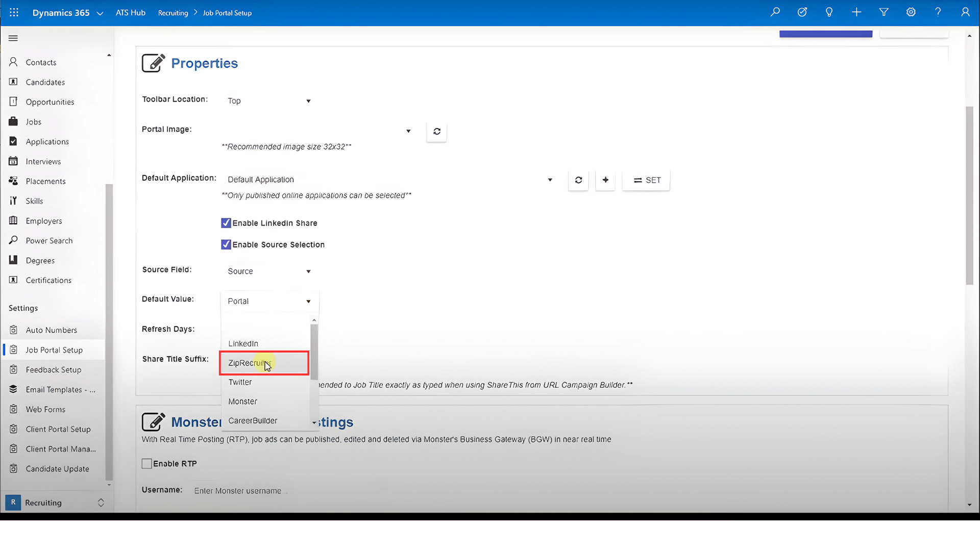Click the SET button
The width and height of the screenshot is (980, 551).
[x=646, y=180]
